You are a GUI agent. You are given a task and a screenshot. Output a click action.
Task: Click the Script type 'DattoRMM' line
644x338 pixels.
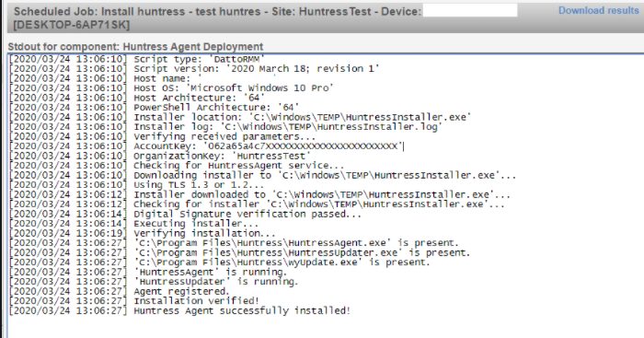coord(137,59)
